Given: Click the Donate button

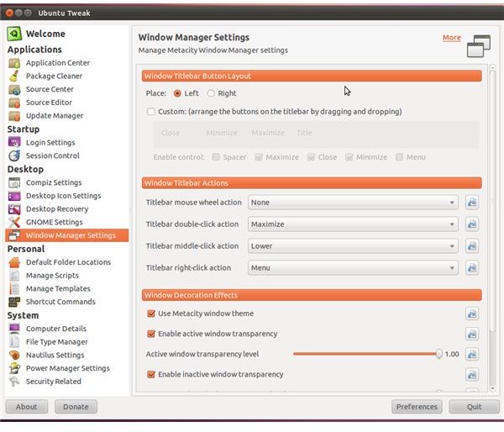Looking at the screenshot, I should [x=76, y=407].
